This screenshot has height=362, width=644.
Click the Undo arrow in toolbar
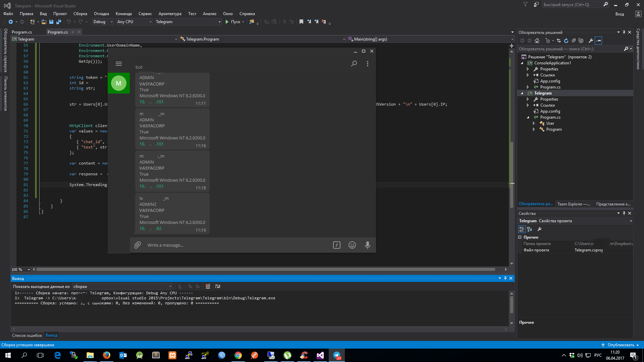pos(69,22)
